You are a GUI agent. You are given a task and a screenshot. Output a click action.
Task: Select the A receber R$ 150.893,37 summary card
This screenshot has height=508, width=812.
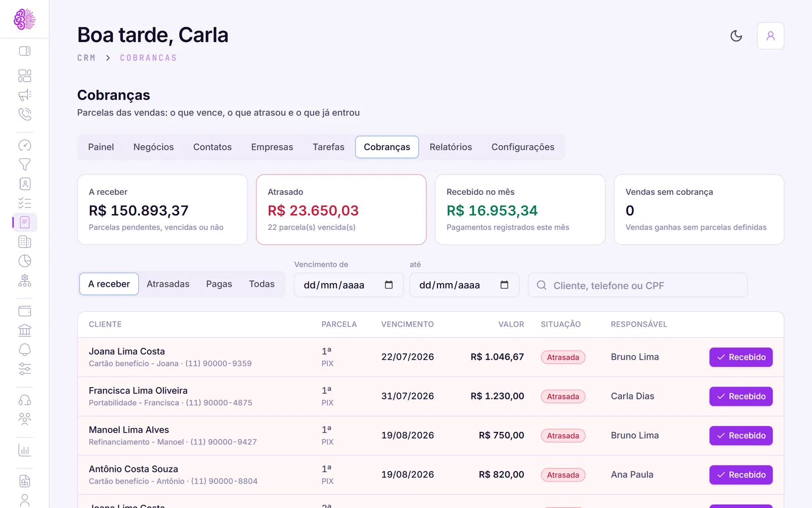click(x=162, y=210)
